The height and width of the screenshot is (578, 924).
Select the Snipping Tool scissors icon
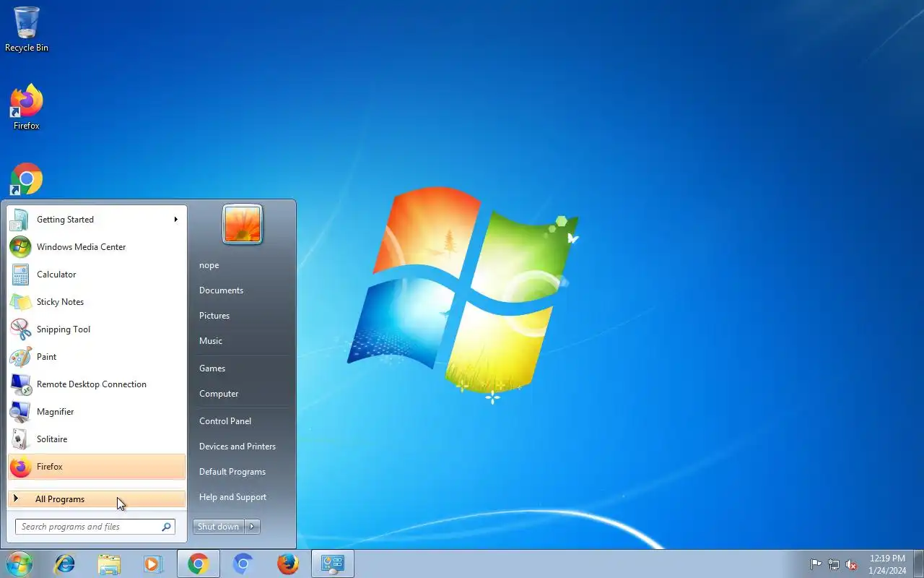pos(19,329)
